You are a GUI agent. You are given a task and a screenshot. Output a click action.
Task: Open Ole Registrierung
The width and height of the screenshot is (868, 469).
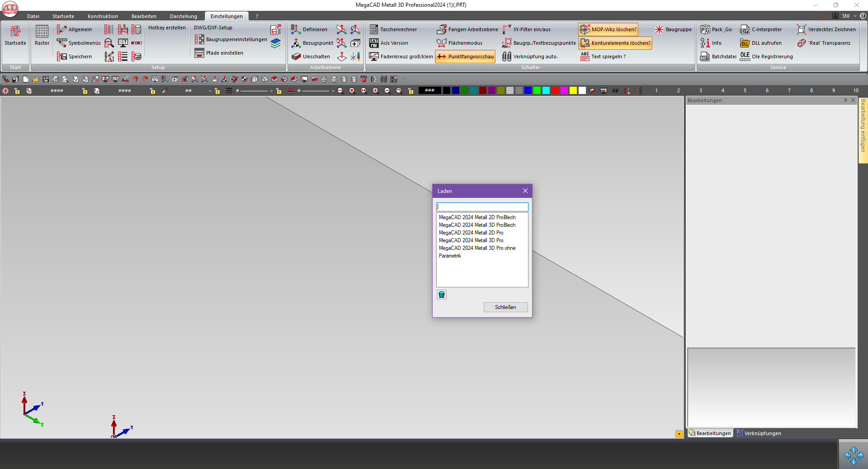(x=766, y=56)
